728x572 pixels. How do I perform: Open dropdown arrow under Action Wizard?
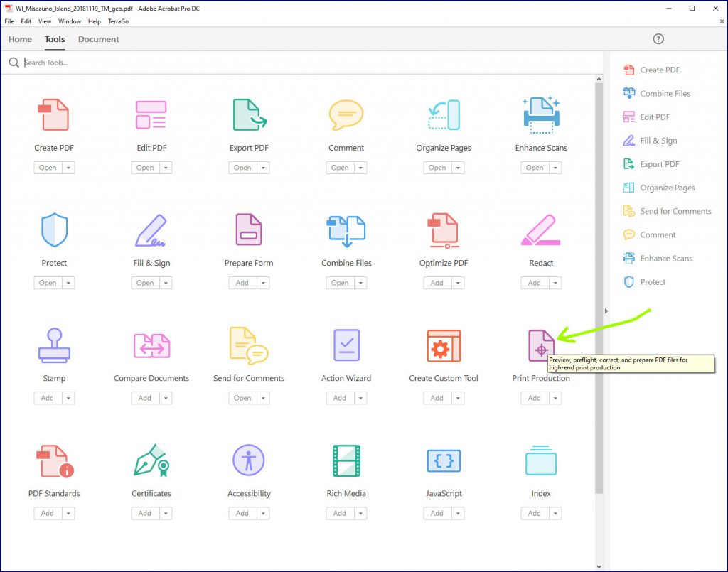360,398
